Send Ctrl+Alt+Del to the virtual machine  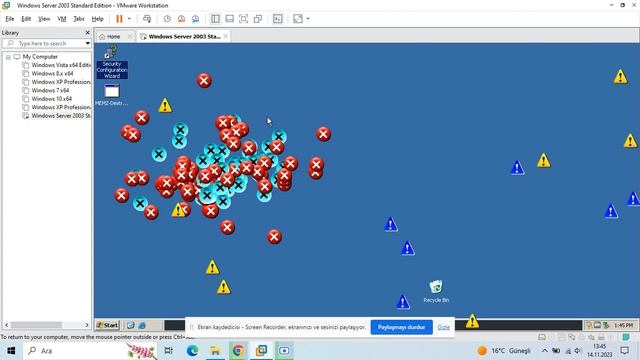pos(147,19)
